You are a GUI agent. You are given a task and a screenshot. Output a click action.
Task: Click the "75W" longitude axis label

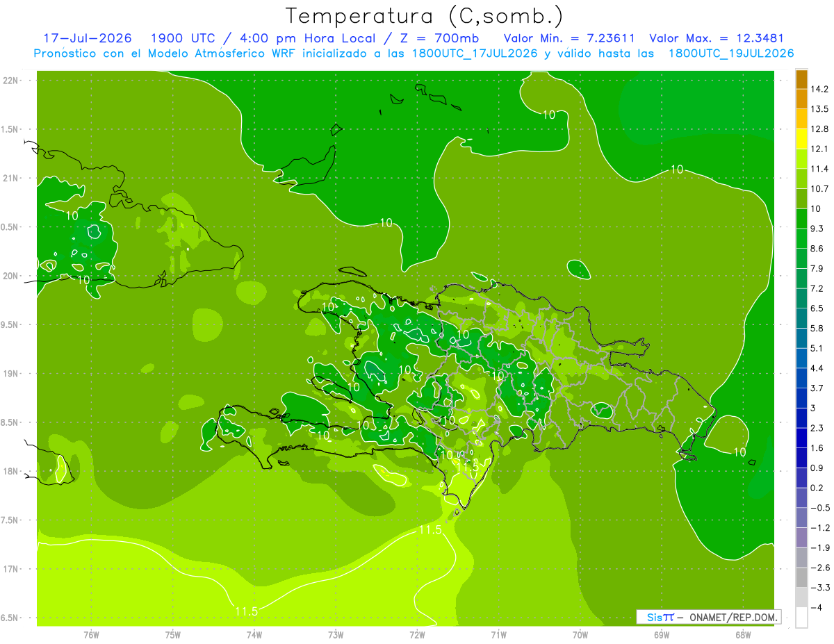[173, 635]
